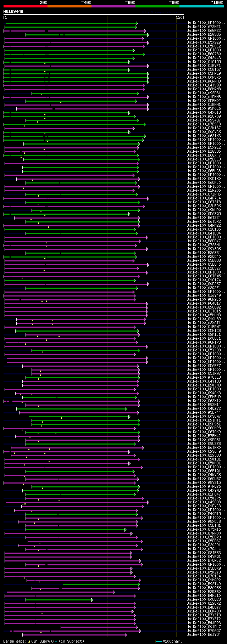
Task: Select the UniRef100_Q2UF96 label
Action: pos(204,206)
